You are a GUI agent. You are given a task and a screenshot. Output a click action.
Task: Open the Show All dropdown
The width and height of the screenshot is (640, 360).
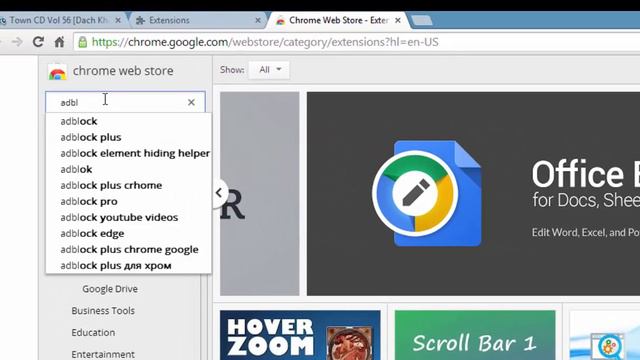(269, 70)
